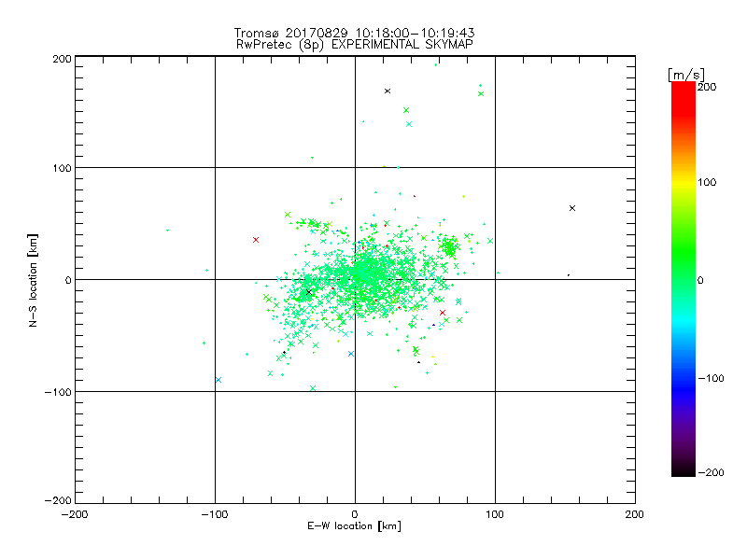This screenshot has height=560, width=747.
Task: Click the x-axis tick label "100"
Action: (x=495, y=514)
